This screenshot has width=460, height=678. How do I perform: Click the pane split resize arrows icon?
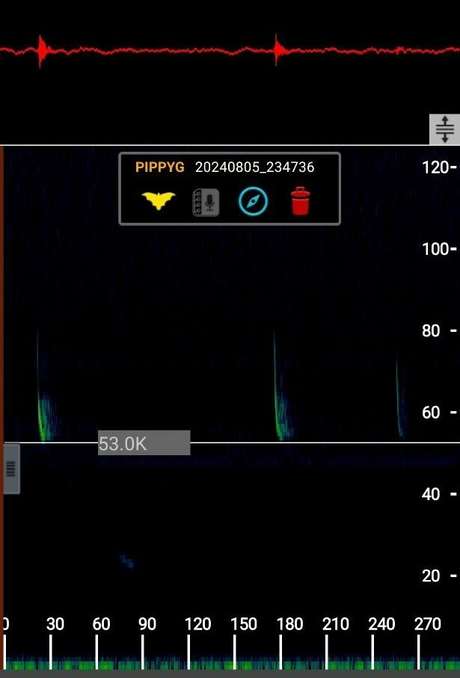tap(444, 129)
